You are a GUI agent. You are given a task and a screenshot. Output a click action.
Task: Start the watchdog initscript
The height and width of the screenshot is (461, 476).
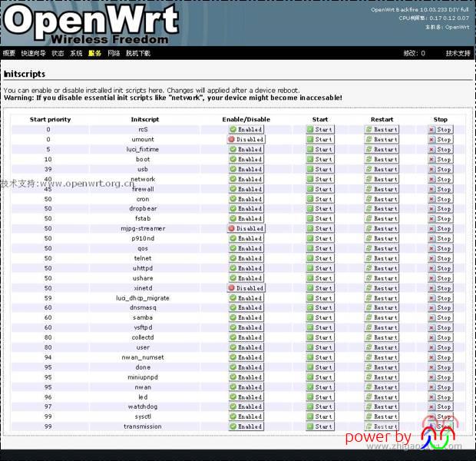point(320,406)
